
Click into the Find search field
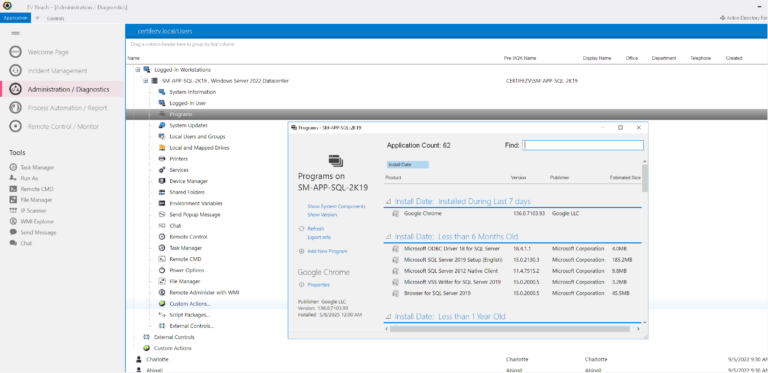[x=583, y=145]
